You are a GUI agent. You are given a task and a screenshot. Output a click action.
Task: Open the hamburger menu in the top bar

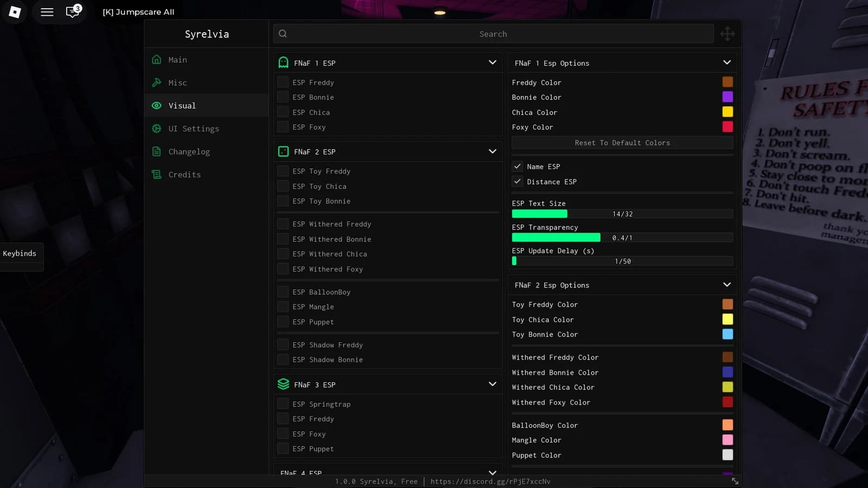pyautogui.click(x=47, y=12)
